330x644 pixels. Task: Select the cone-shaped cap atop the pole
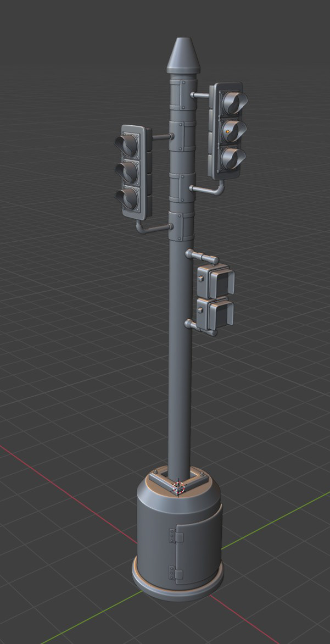[x=183, y=56]
